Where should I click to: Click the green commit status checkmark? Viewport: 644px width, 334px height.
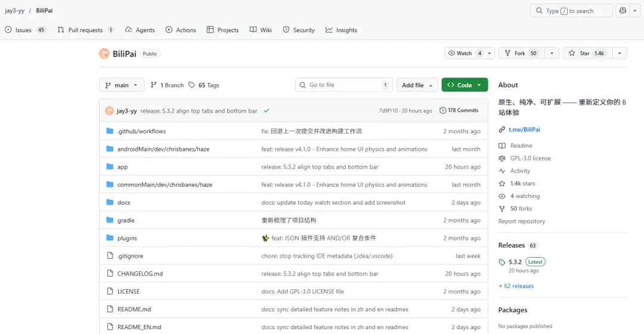(x=267, y=110)
